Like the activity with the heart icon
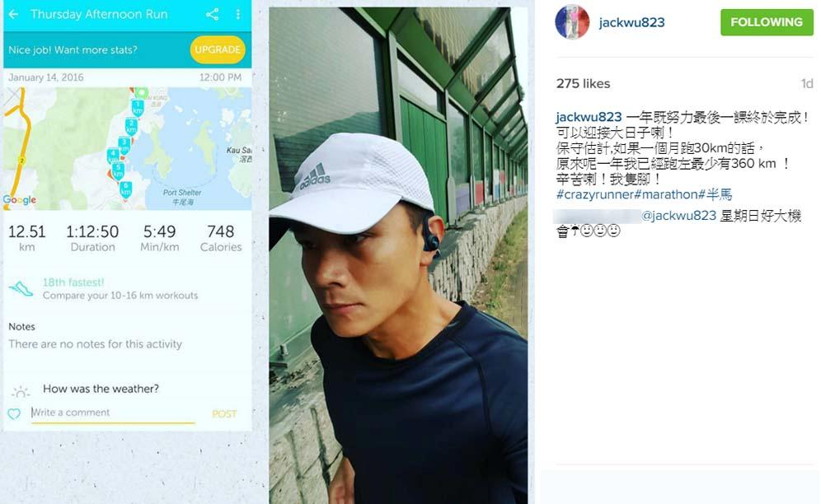 [14, 414]
